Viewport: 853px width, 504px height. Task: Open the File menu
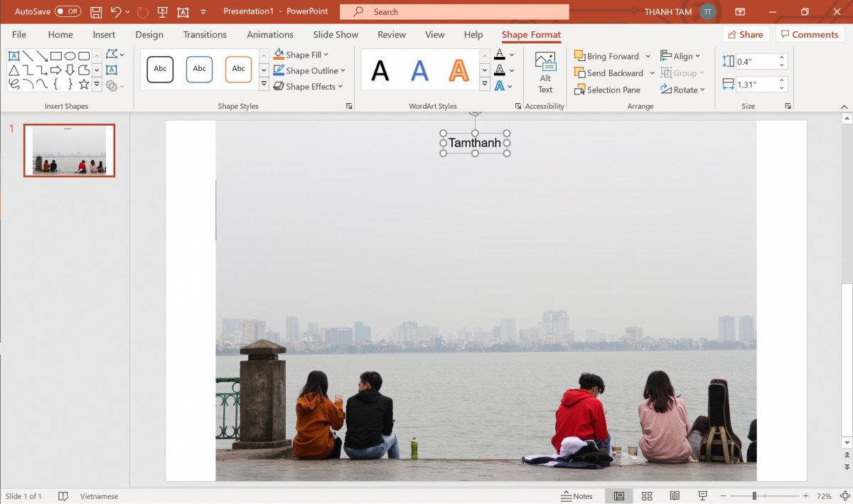pos(19,35)
